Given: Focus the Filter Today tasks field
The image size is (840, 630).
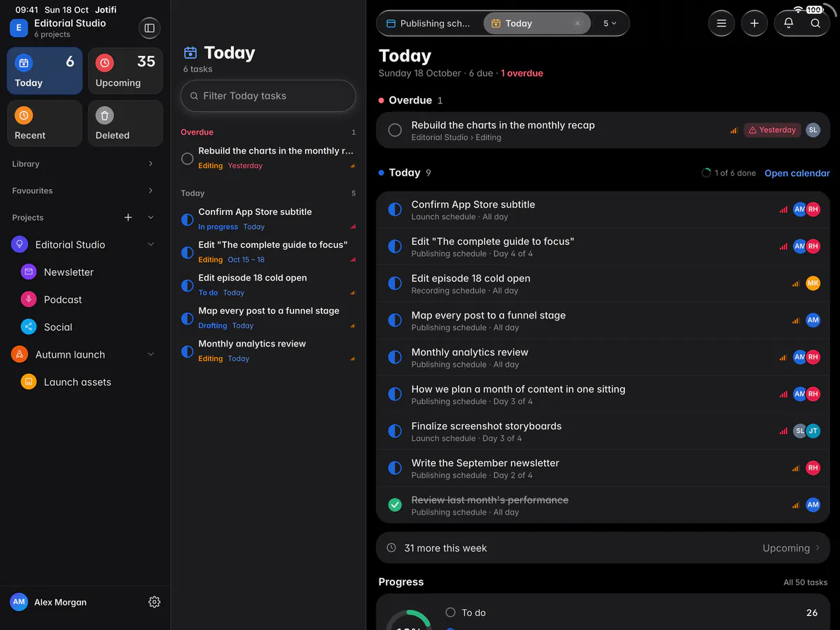Looking at the screenshot, I should coord(268,96).
